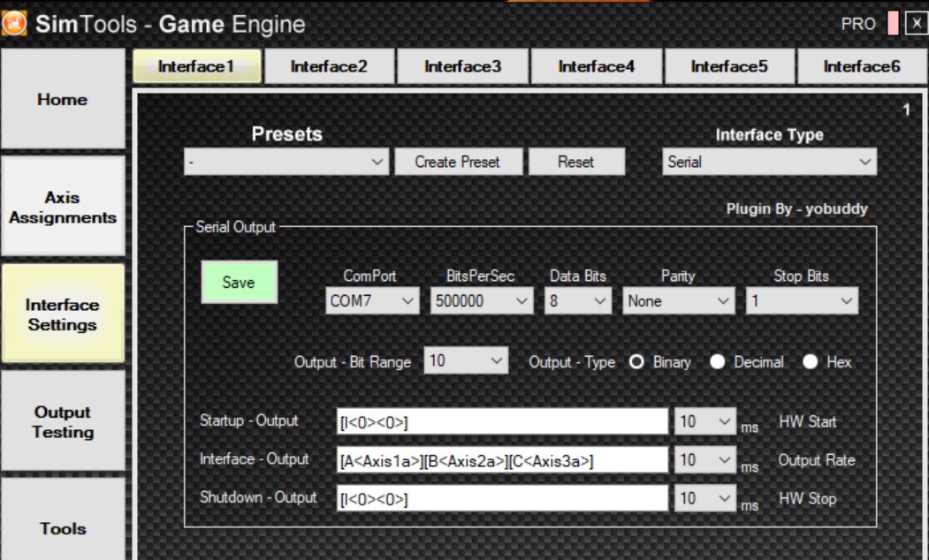The height and width of the screenshot is (560, 929).
Task: Click the 'HW Start' label
Action: click(x=808, y=422)
